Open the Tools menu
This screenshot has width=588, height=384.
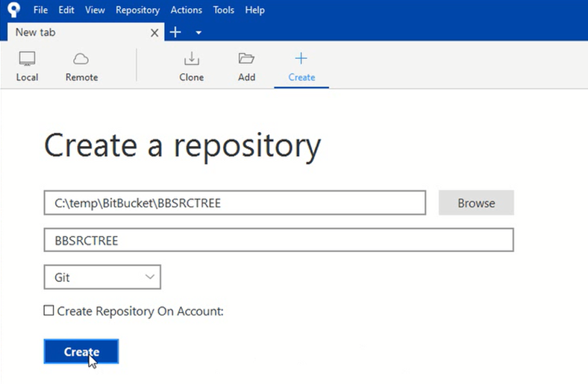click(x=223, y=10)
